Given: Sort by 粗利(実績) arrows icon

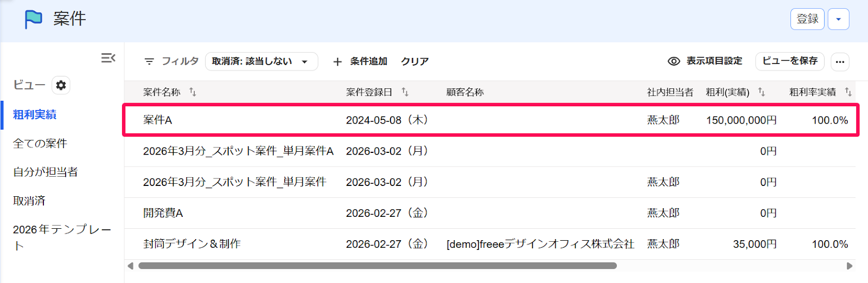Looking at the screenshot, I should tap(762, 92).
